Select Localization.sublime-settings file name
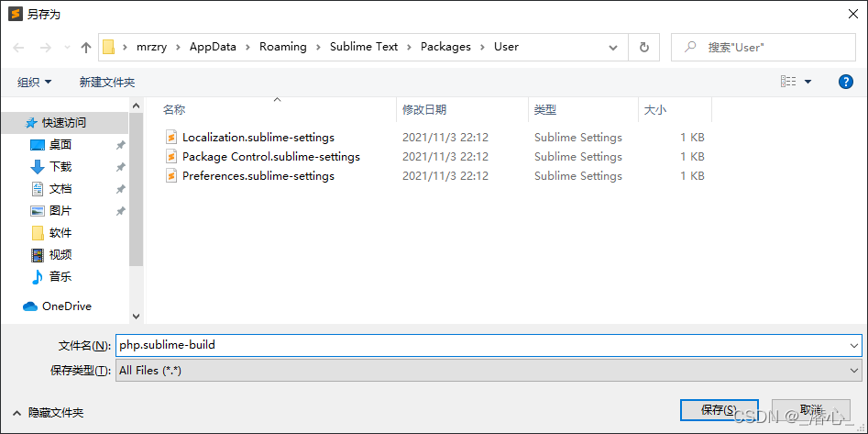The width and height of the screenshot is (868, 434). 258,137
